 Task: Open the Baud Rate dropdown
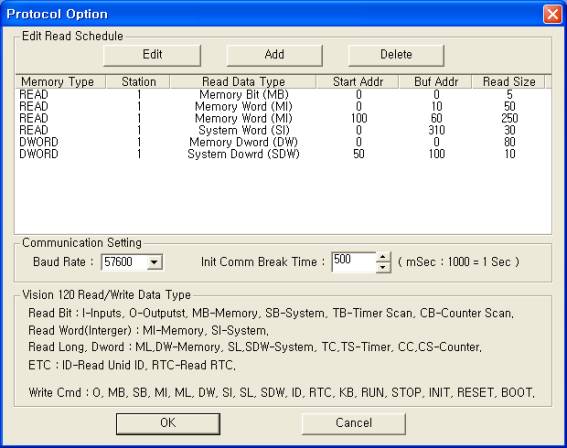154,262
